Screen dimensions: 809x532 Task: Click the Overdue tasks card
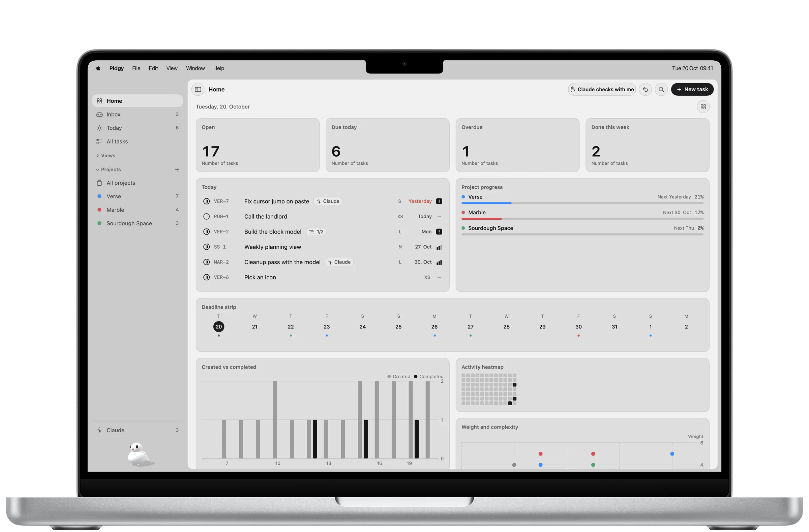click(517, 145)
